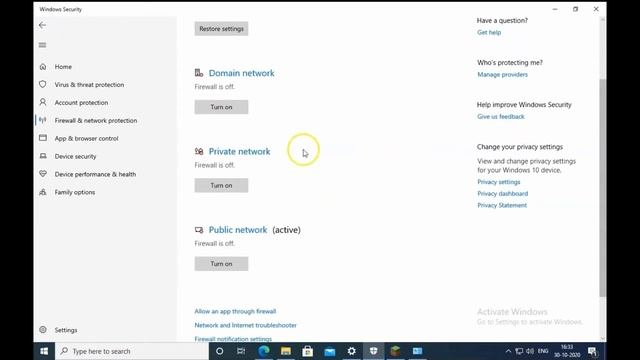Open Family options section
This screenshot has width=640, height=360.
pos(75,192)
